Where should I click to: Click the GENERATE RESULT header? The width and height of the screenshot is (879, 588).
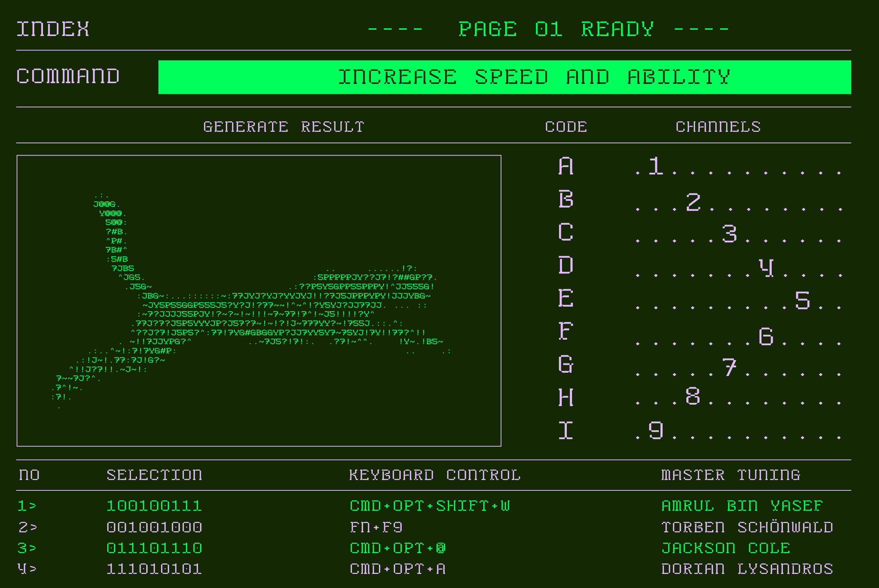pyautogui.click(x=283, y=127)
